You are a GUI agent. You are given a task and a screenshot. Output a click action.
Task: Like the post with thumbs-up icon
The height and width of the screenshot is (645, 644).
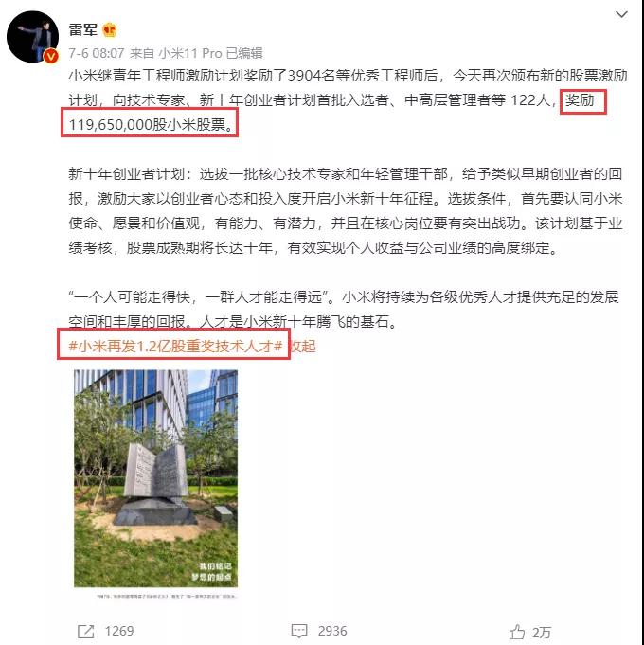click(517, 632)
